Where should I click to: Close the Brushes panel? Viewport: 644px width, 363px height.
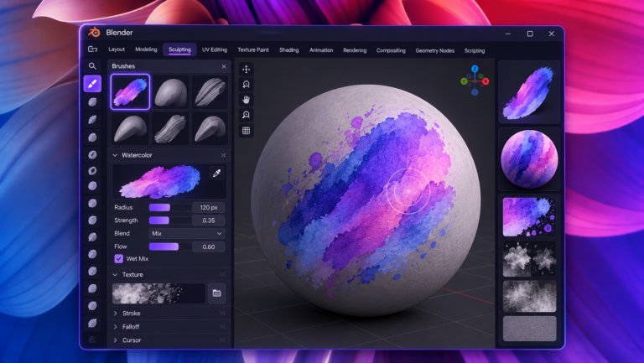(x=224, y=66)
